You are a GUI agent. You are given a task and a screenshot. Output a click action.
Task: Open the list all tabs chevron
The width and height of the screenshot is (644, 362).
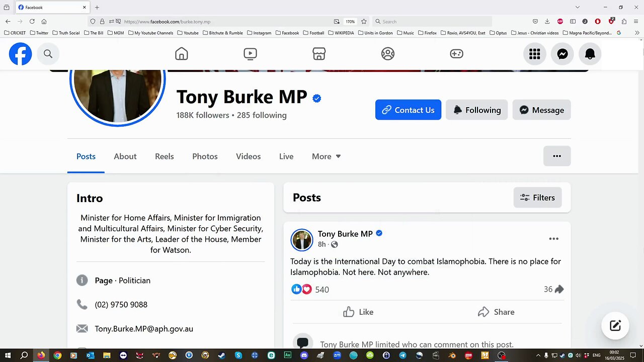578,7
